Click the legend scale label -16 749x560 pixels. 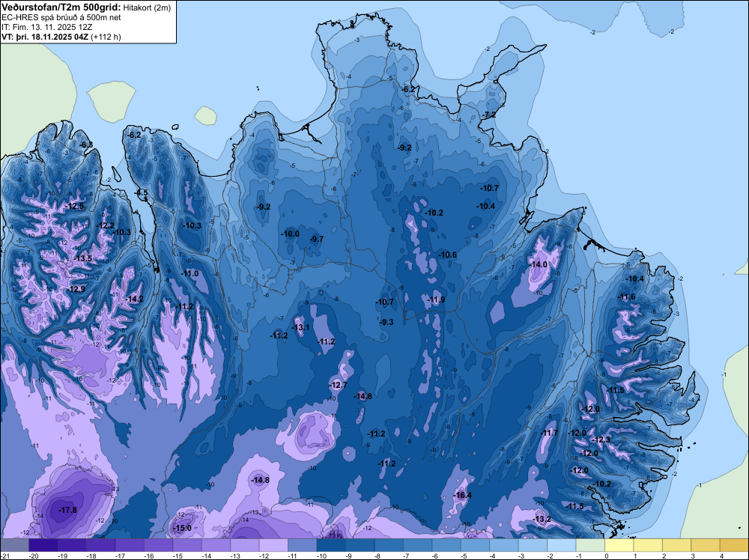149,556
